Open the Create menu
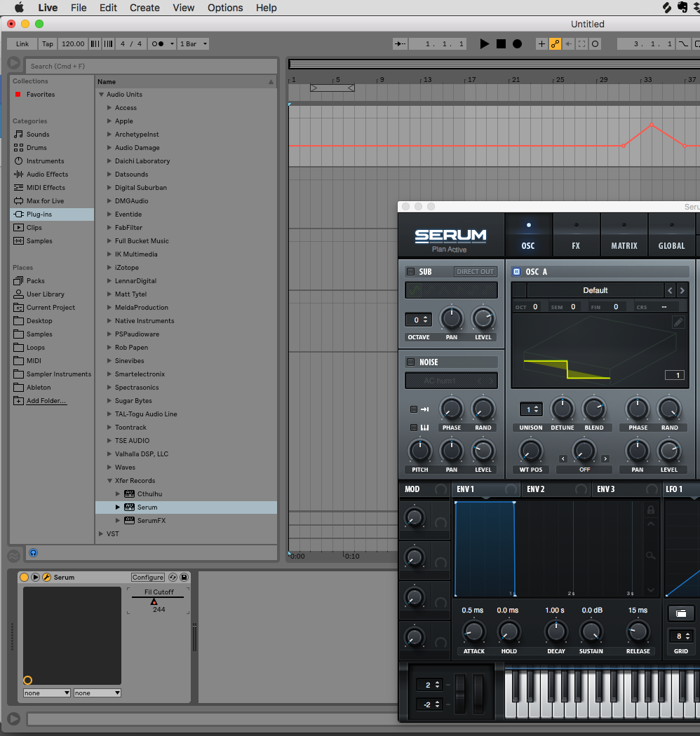Viewport: 700px width, 736px height. tap(144, 8)
